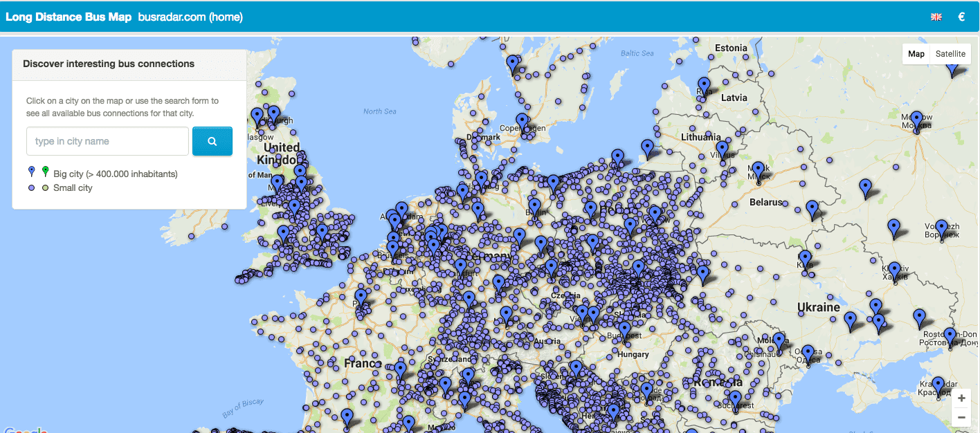Click the 'Bay of Biscay' label

click(242, 408)
